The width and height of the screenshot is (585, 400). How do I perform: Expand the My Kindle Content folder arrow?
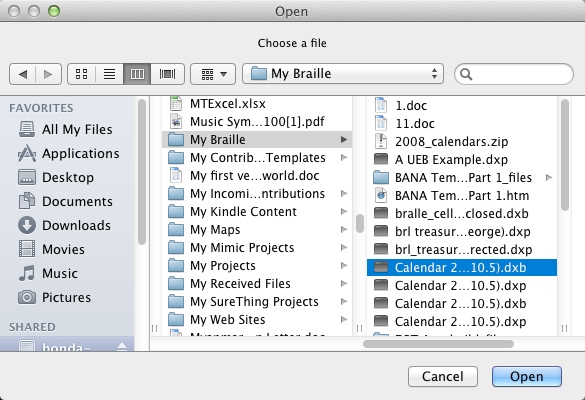[344, 212]
